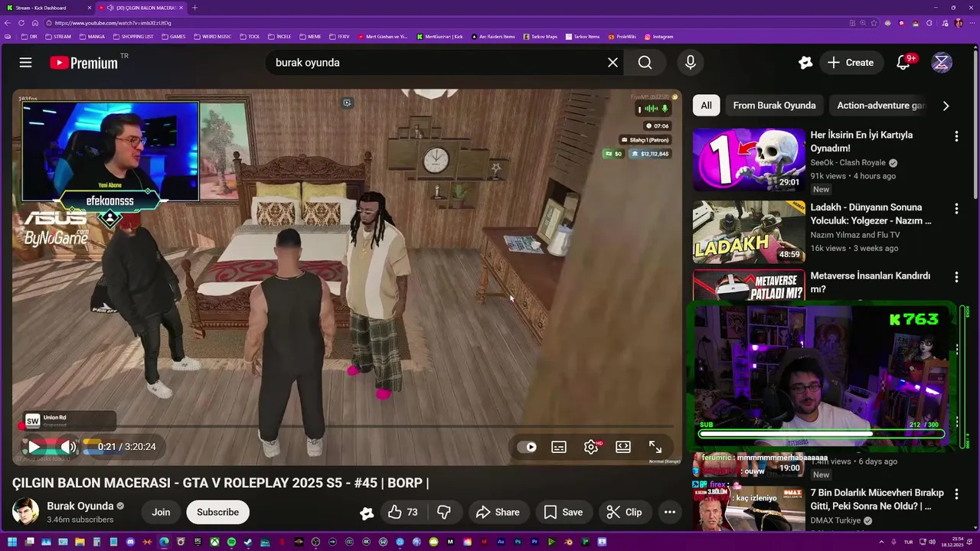Run search with the magnifier button
Viewport: 980px width, 551px height.
[x=645, y=63]
